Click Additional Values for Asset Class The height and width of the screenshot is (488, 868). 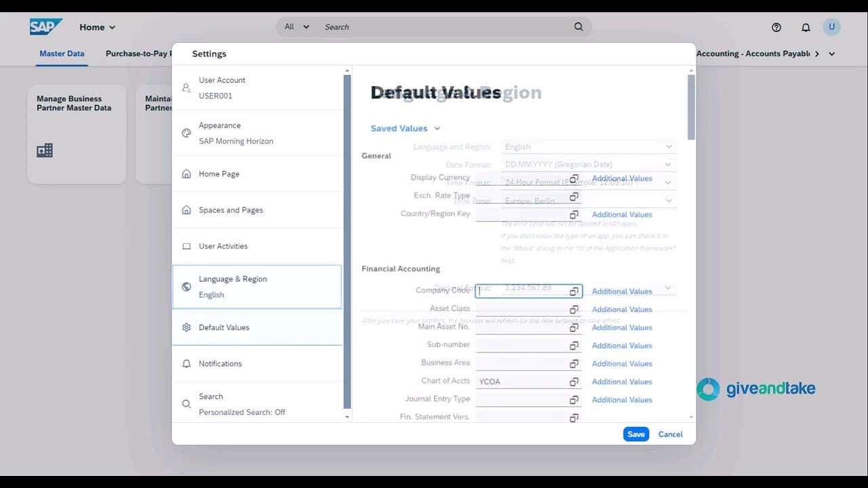622,310
